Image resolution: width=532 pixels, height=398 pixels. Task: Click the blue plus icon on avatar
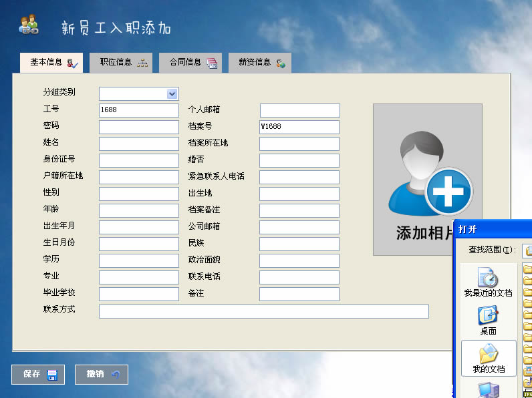tap(448, 191)
